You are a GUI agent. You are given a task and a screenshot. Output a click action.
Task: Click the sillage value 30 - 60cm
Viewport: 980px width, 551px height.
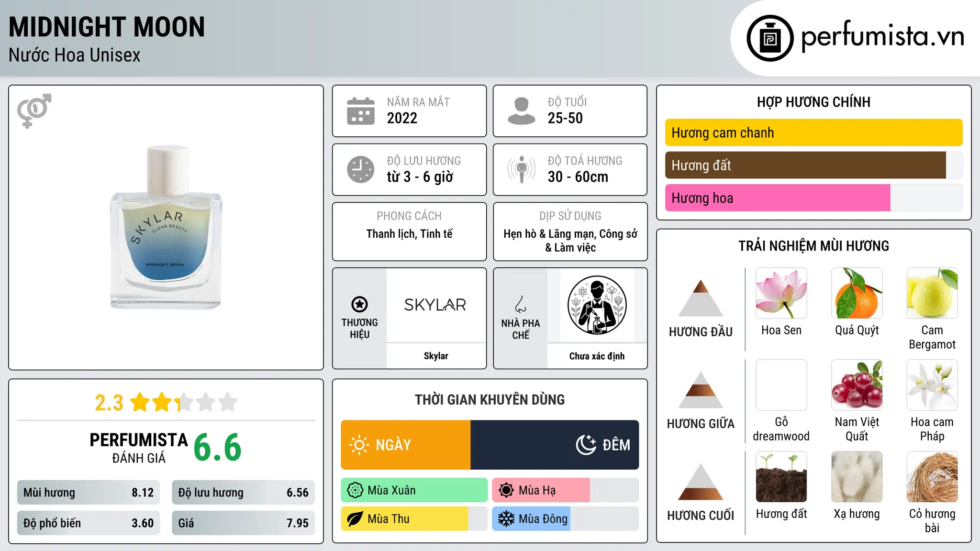pyautogui.click(x=578, y=177)
